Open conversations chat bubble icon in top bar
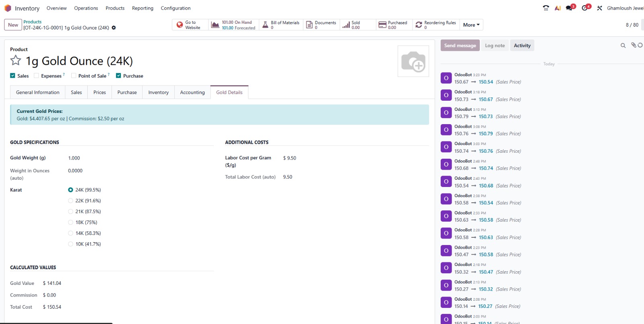The image size is (644, 324). coord(569,8)
